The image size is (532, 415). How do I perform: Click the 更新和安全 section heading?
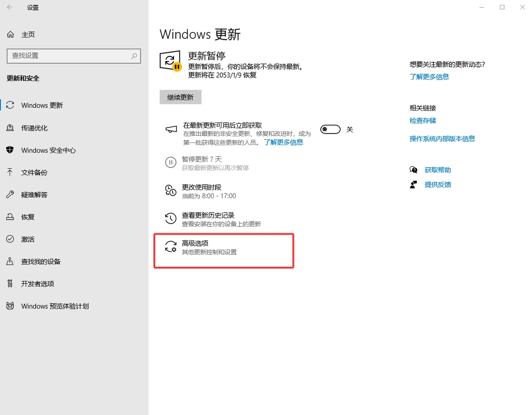click(23, 78)
